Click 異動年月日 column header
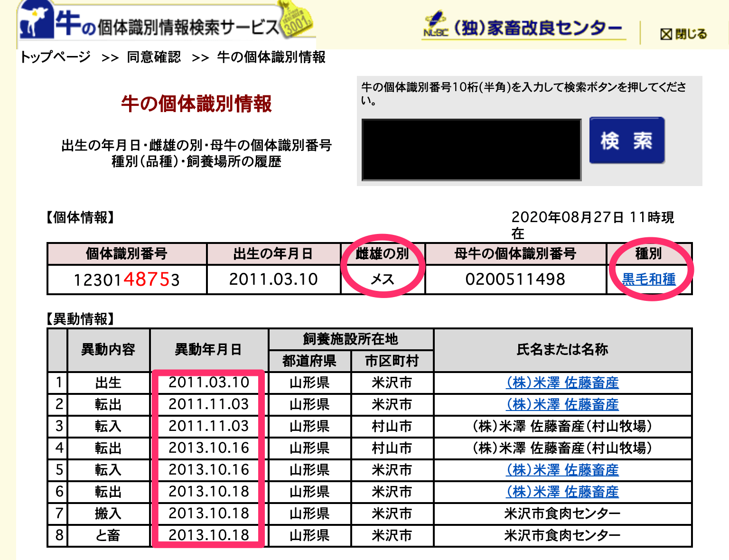This screenshot has height=560, width=729. point(209,350)
